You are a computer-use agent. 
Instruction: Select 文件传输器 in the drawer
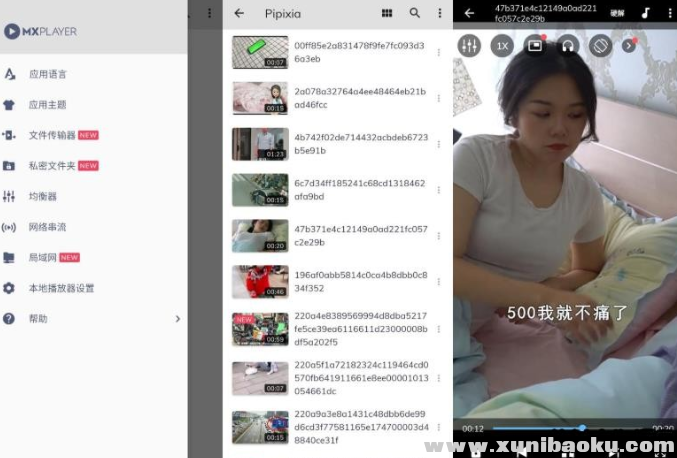[x=52, y=135]
